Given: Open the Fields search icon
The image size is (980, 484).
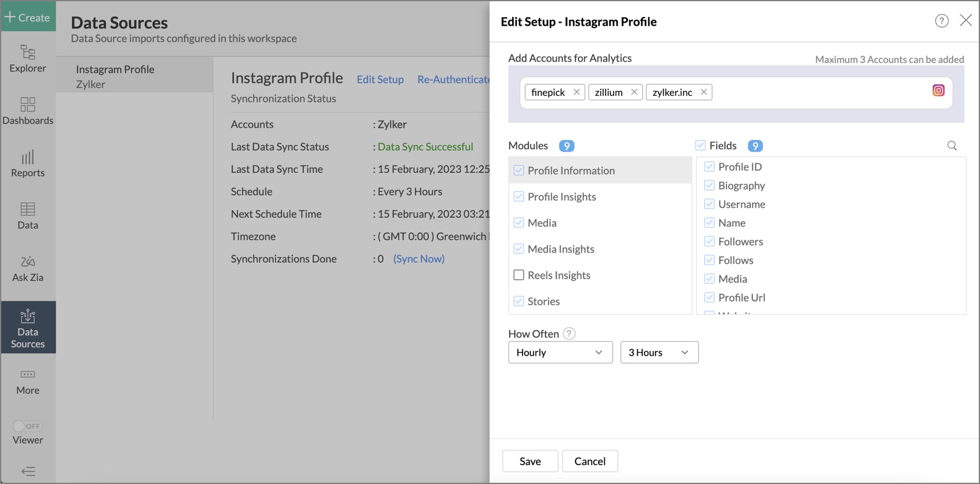Looking at the screenshot, I should point(952,145).
